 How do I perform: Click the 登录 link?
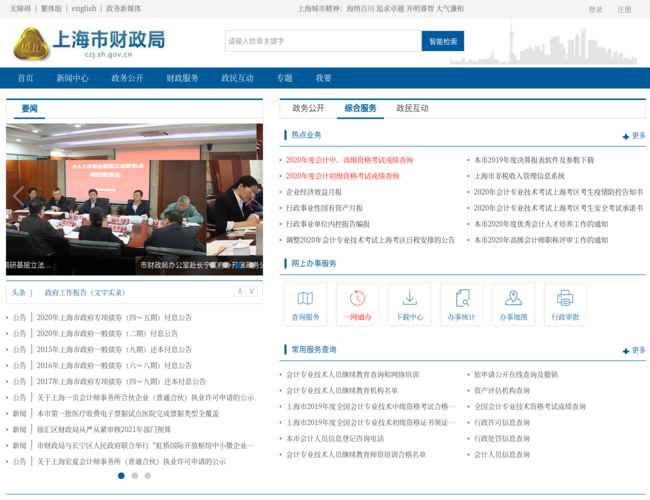tap(595, 10)
